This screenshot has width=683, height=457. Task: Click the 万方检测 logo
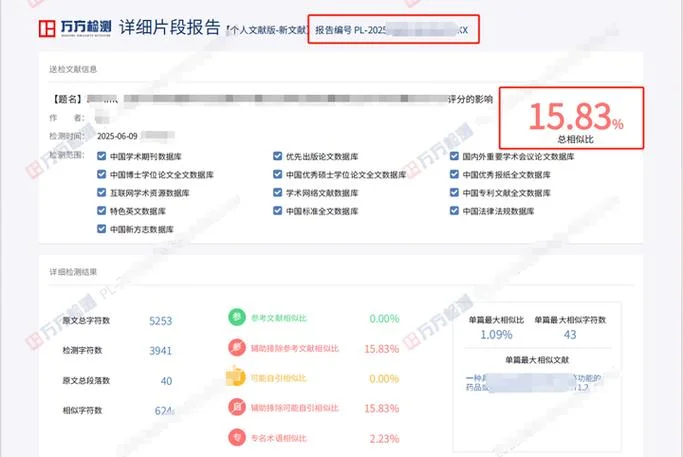coord(74,28)
